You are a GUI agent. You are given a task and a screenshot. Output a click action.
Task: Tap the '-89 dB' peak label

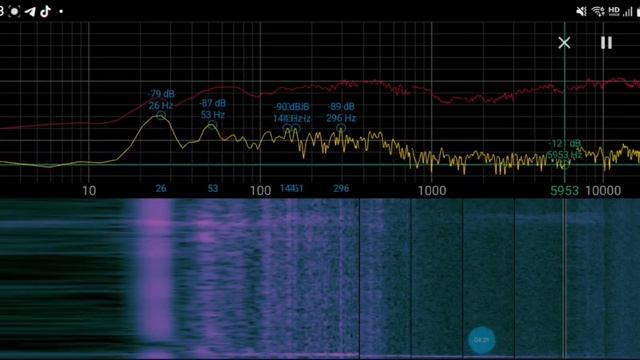341,107
